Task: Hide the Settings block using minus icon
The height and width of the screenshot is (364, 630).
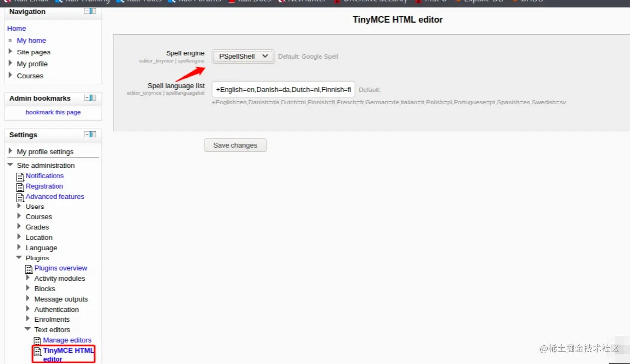Action: [x=87, y=134]
